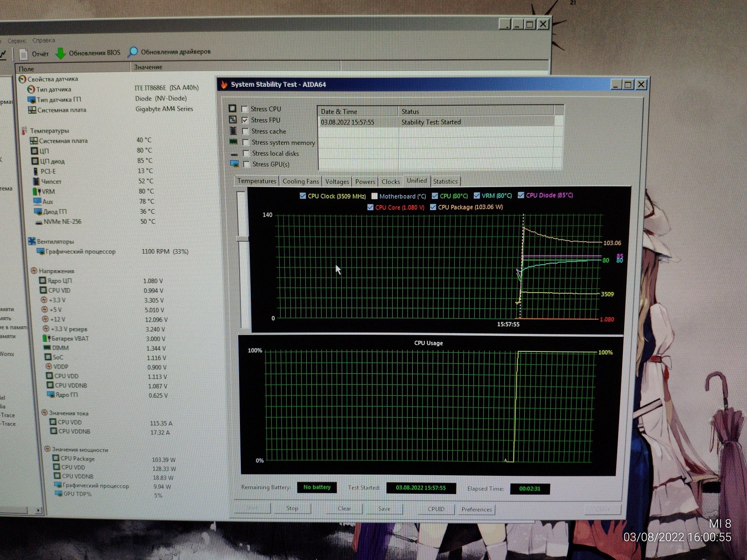Select the CPU Package 103.39 W value
The height and width of the screenshot is (560, 747).
163,460
